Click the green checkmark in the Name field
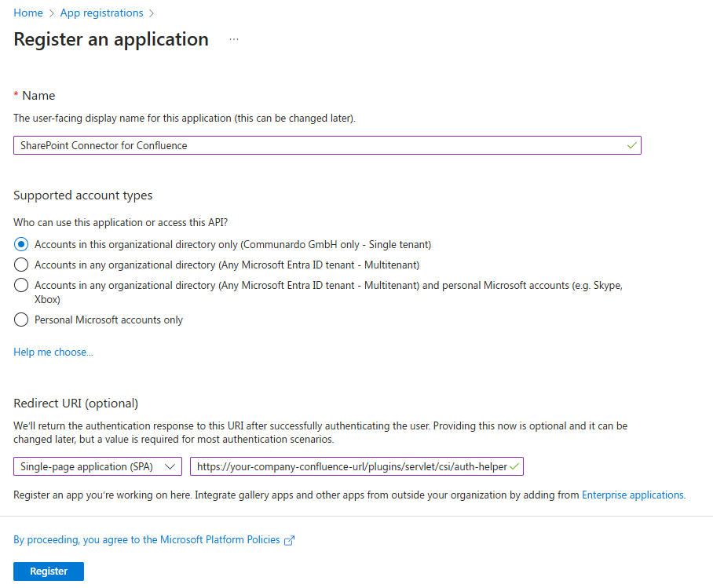Image resolution: width=713 pixels, height=588 pixels. 631,145
